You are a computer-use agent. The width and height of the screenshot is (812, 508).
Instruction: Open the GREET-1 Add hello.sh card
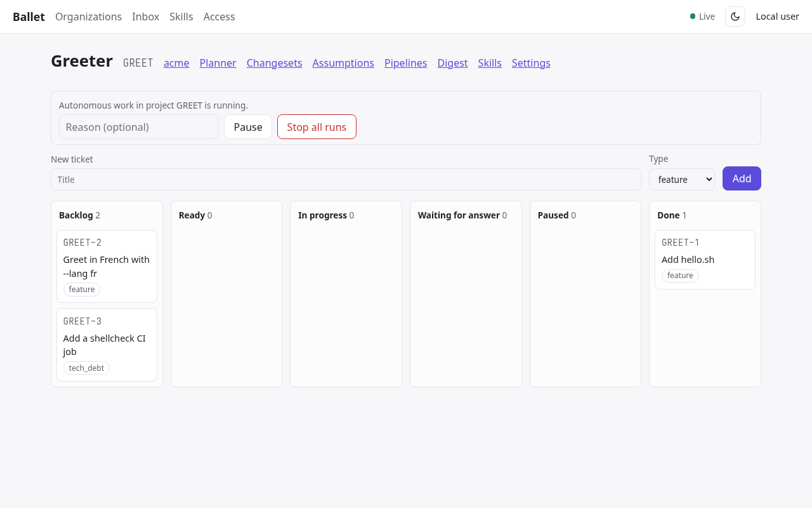click(x=705, y=260)
